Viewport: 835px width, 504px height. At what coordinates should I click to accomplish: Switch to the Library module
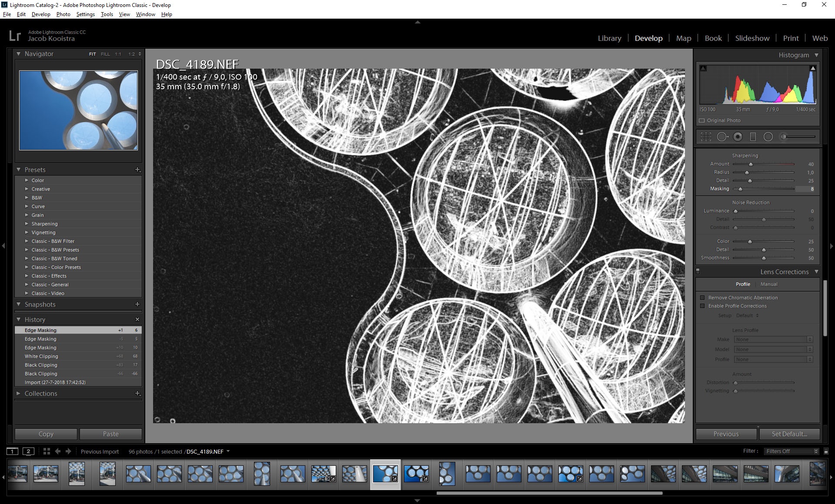tap(609, 38)
